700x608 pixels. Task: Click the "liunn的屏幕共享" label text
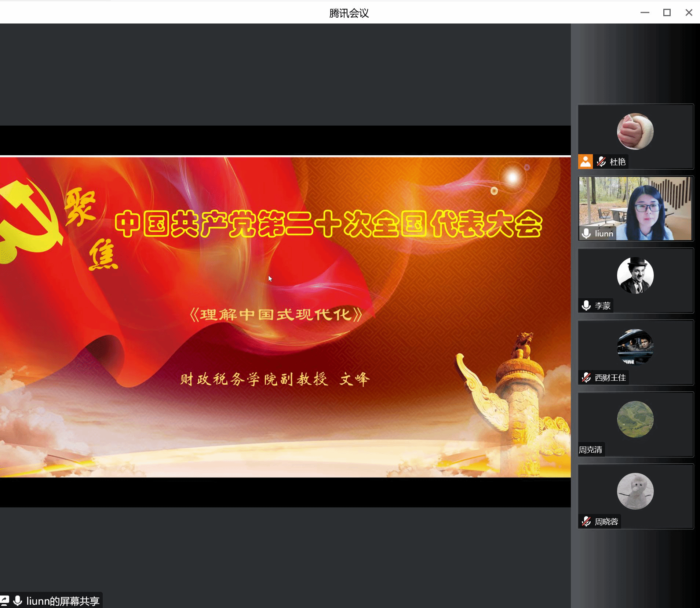click(63, 601)
